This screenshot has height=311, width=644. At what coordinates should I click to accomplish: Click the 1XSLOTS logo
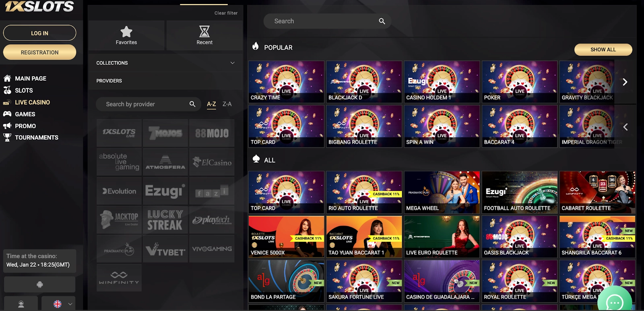coord(39,6)
